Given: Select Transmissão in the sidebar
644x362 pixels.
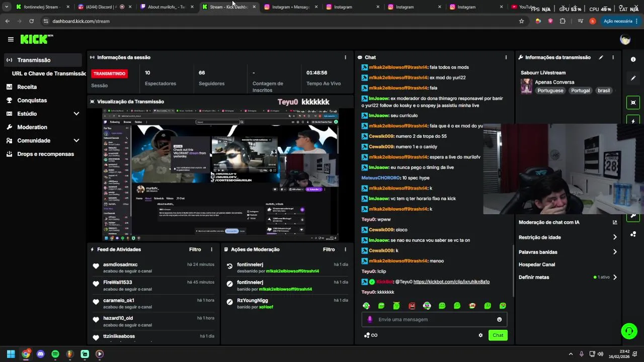Looking at the screenshot, I should (42, 60).
